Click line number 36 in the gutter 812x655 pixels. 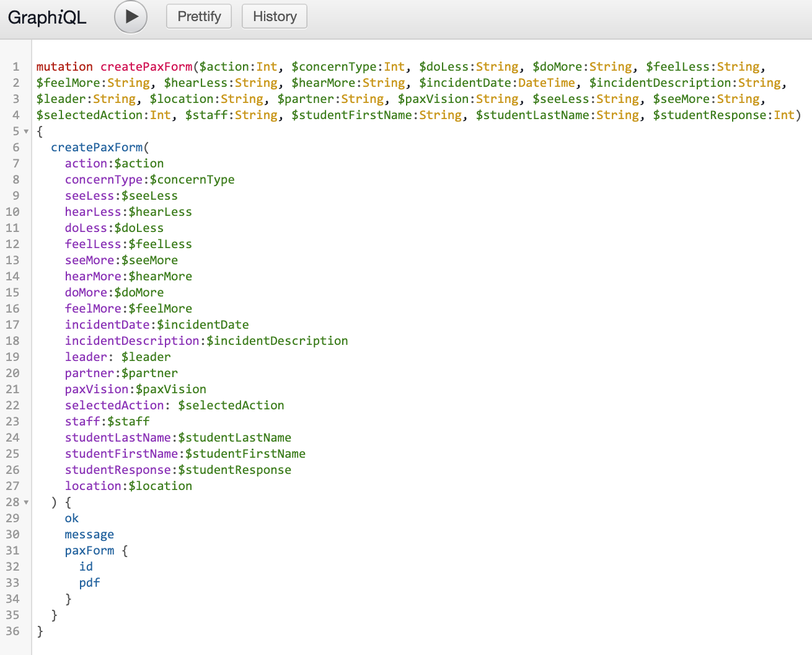[x=13, y=631]
